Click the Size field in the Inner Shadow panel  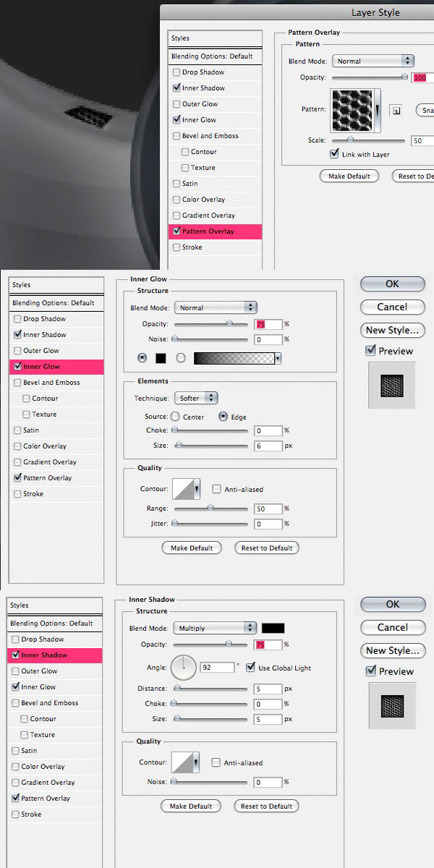(x=268, y=719)
